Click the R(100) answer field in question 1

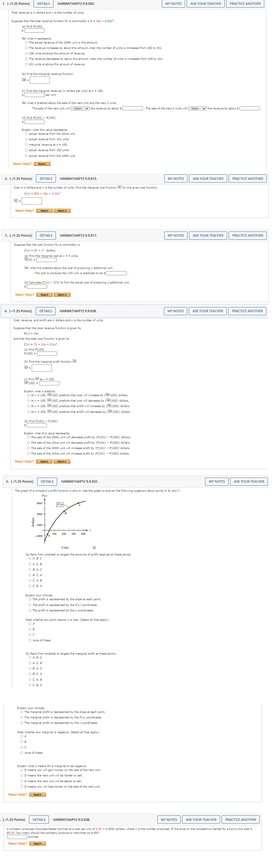point(35,31)
